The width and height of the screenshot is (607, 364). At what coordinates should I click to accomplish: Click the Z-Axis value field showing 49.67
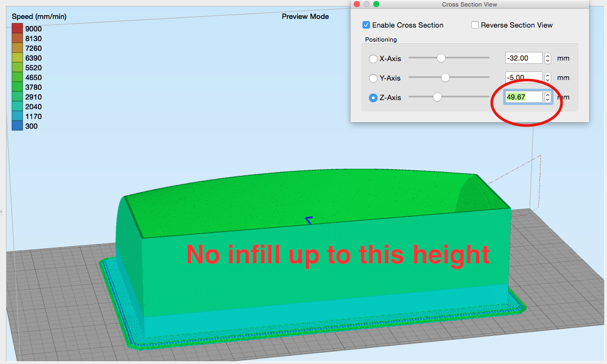[524, 97]
